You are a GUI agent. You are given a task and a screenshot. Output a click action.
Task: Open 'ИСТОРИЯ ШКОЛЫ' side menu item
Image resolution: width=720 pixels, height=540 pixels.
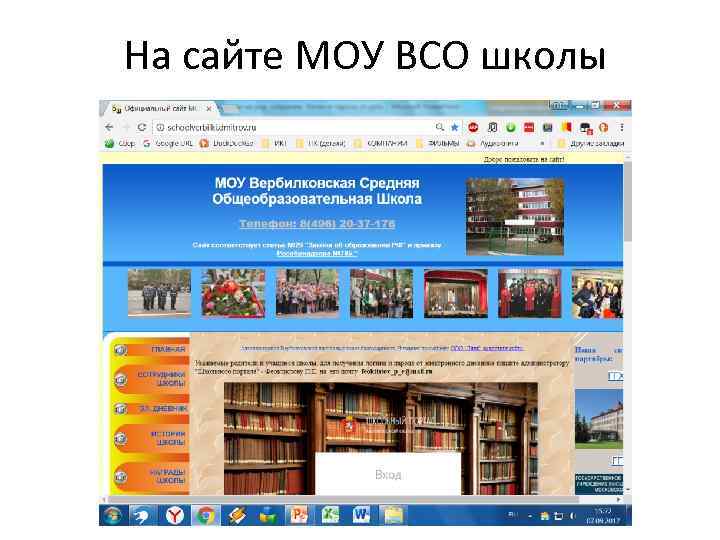(152, 438)
